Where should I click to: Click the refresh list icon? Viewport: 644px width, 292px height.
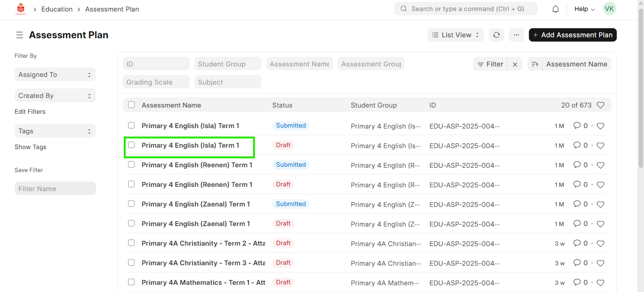[x=496, y=35]
